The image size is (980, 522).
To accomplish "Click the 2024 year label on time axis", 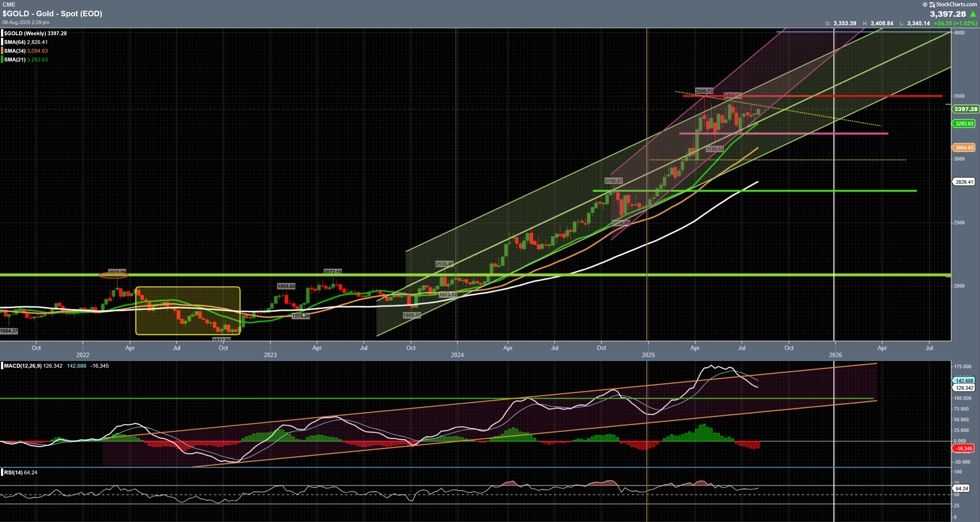I will 457,355.
